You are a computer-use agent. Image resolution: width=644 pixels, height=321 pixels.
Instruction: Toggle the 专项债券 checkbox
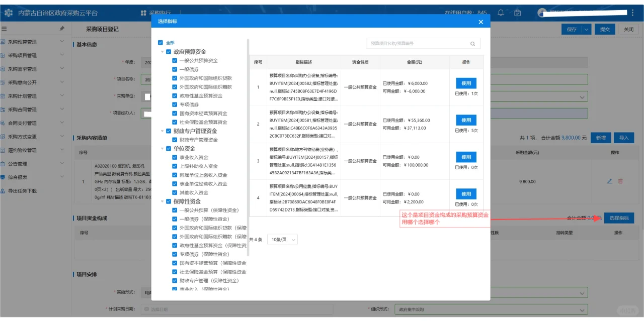pyautogui.click(x=175, y=104)
